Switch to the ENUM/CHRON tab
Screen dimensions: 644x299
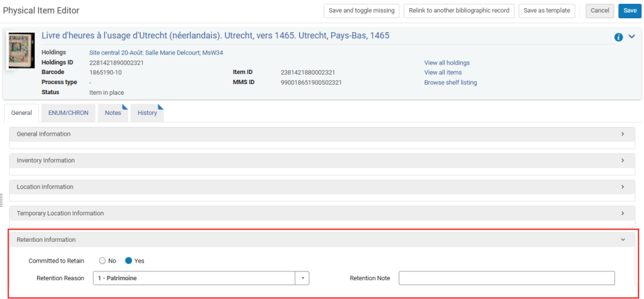(x=69, y=113)
